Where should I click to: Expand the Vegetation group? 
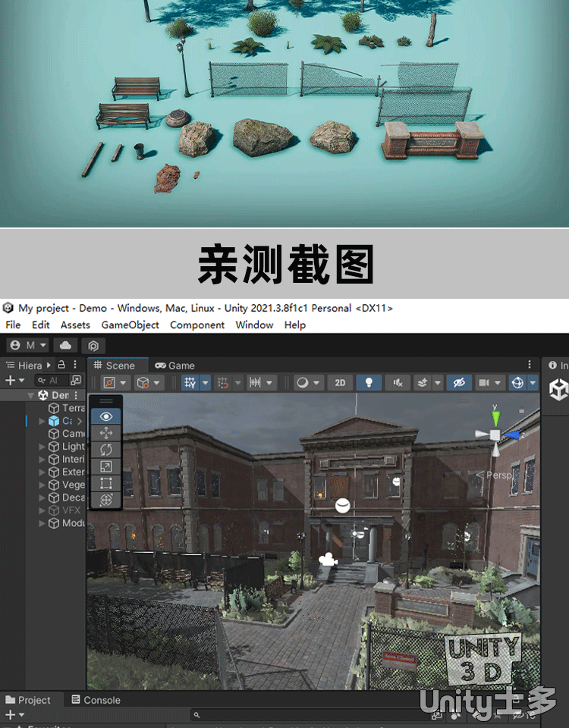[42, 485]
